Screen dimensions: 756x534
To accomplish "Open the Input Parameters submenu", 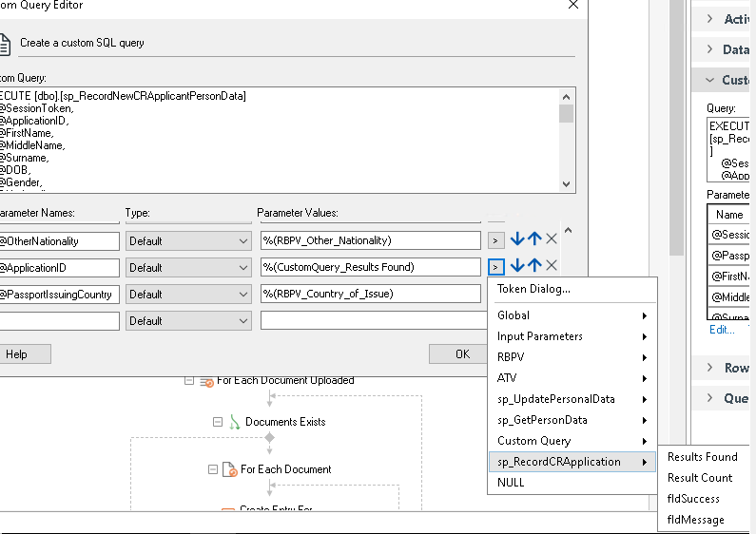I will point(572,336).
